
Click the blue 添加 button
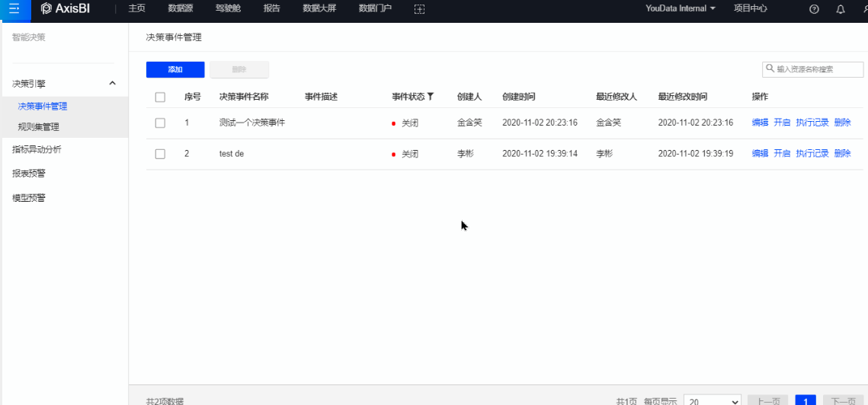point(175,69)
